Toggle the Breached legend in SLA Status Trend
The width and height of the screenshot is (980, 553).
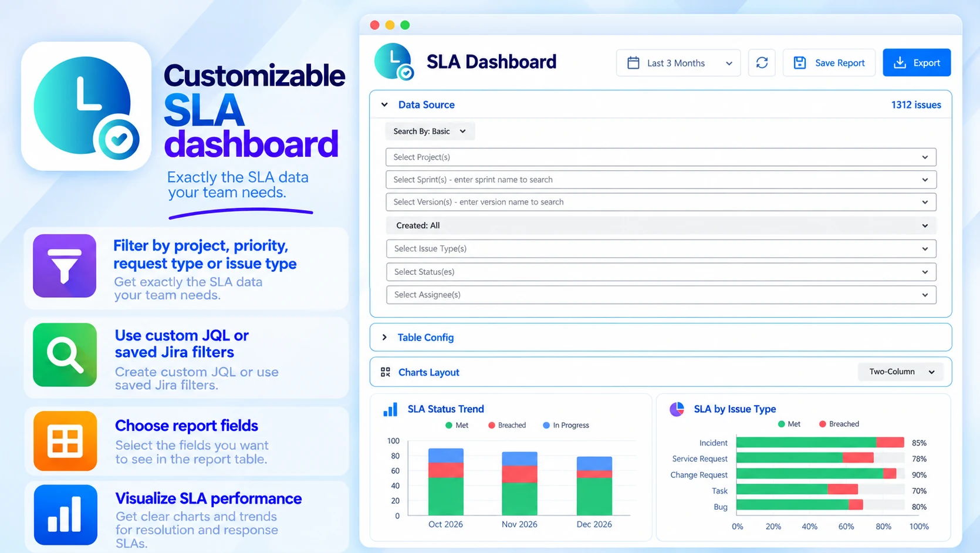coord(507,425)
